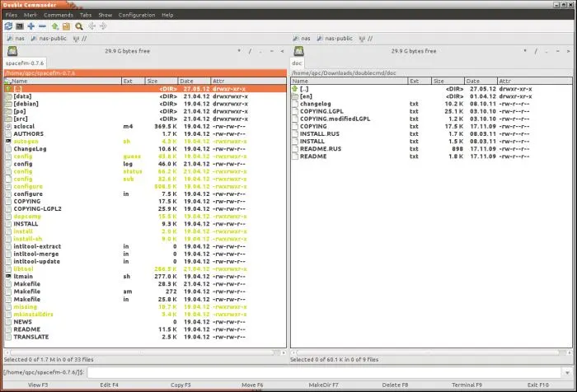Click the command line input field

pyautogui.click(x=330, y=372)
